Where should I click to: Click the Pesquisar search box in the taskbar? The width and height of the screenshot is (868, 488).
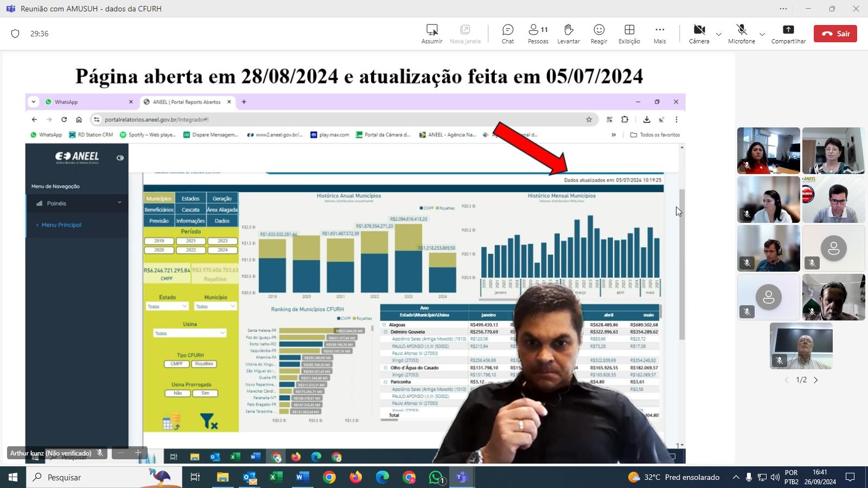[104, 477]
